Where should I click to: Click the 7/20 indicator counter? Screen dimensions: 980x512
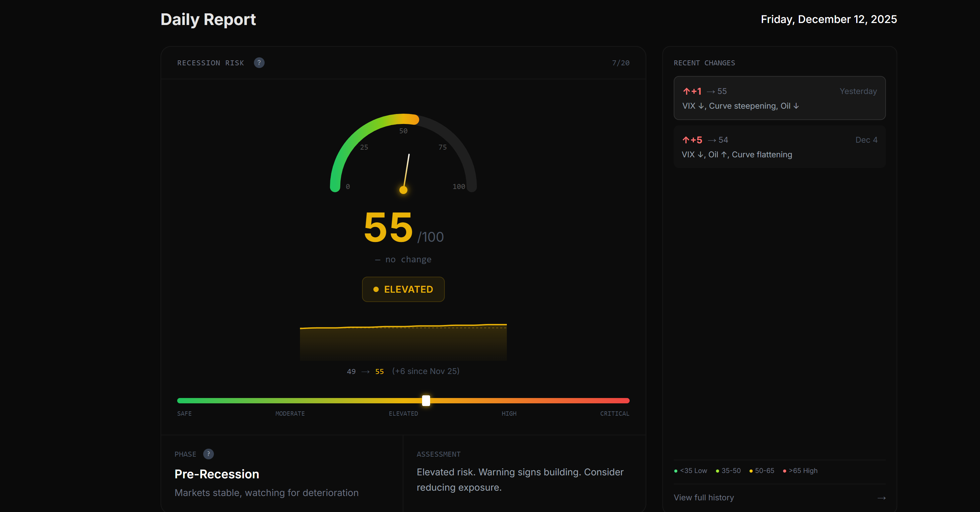621,63
